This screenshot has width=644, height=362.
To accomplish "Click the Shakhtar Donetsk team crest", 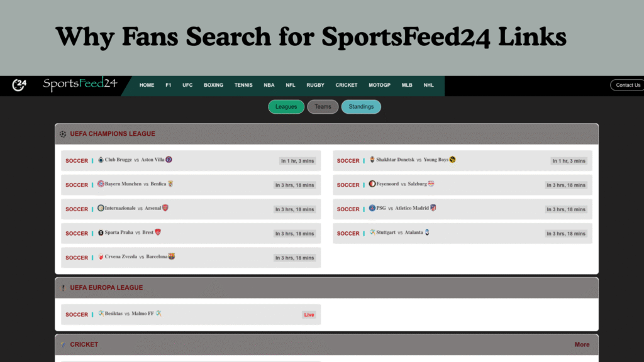I will pyautogui.click(x=372, y=160).
